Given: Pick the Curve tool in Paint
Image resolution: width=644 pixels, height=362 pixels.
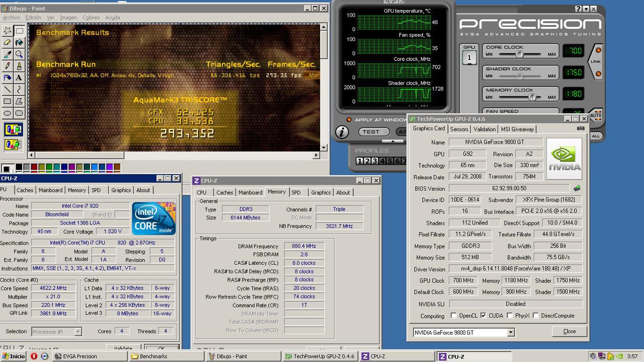Looking at the screenshot, I should coord(19,90).
